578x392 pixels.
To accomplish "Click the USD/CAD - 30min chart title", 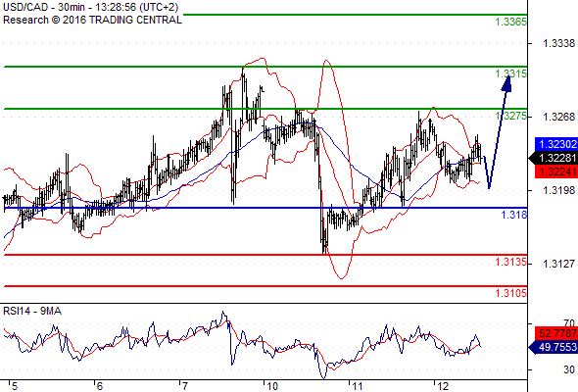I will (90, 7).
